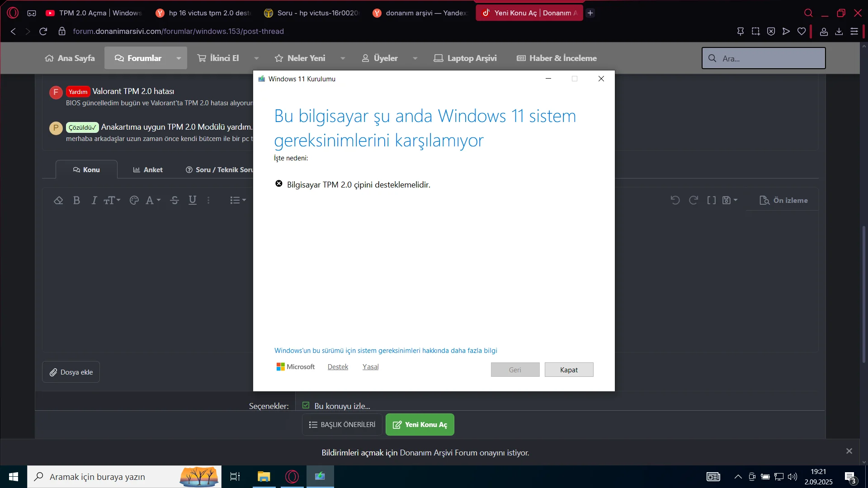The height and width of the screenshot is (488, 868).
Task: Select the insert code brackets icon
Action: pyautogui.click(x=711, y=200)
